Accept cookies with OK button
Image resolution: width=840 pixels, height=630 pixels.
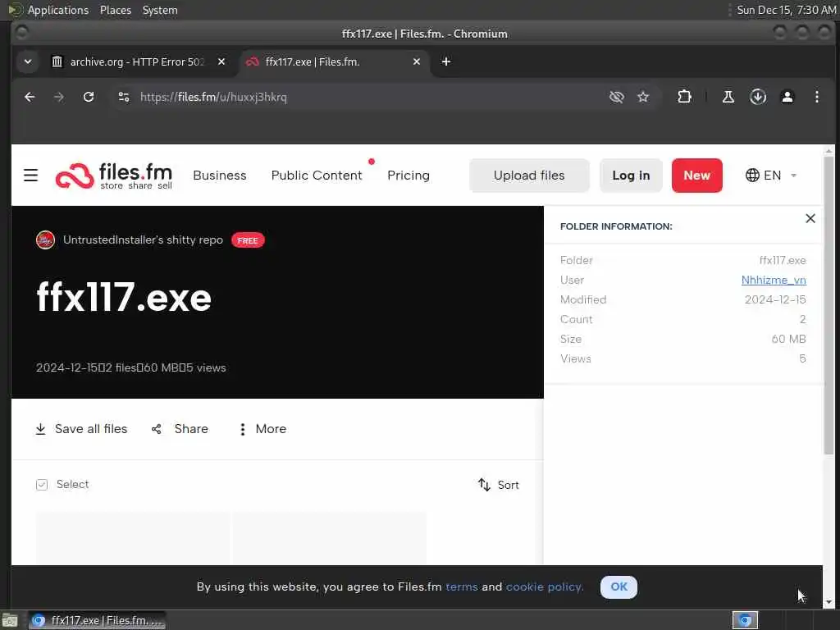(x=619, y=587)
